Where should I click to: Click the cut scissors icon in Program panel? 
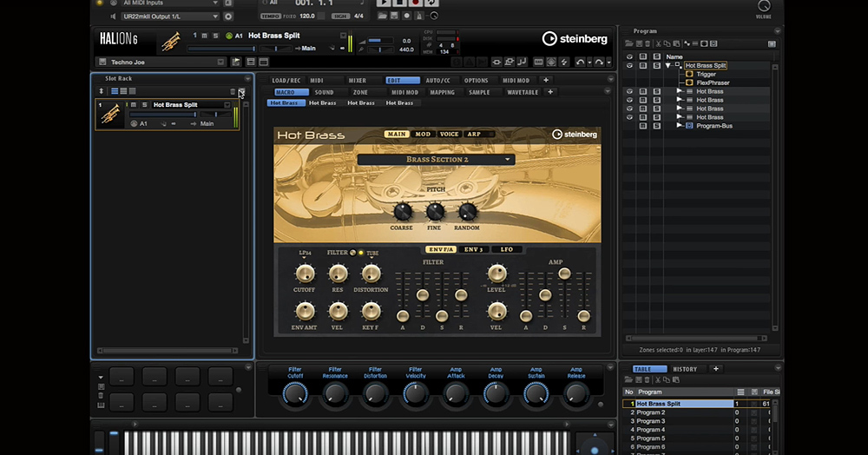[x=658, y=43]
